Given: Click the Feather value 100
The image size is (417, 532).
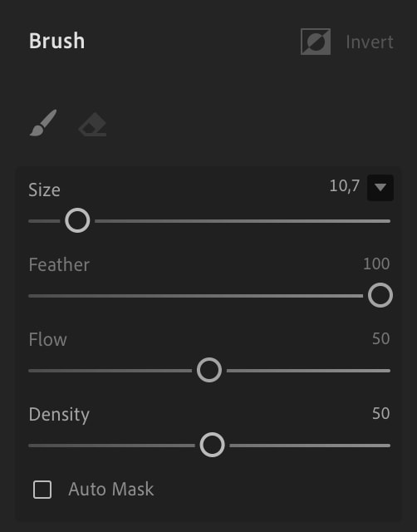Looking at the screenshot, I should point(376,264).
